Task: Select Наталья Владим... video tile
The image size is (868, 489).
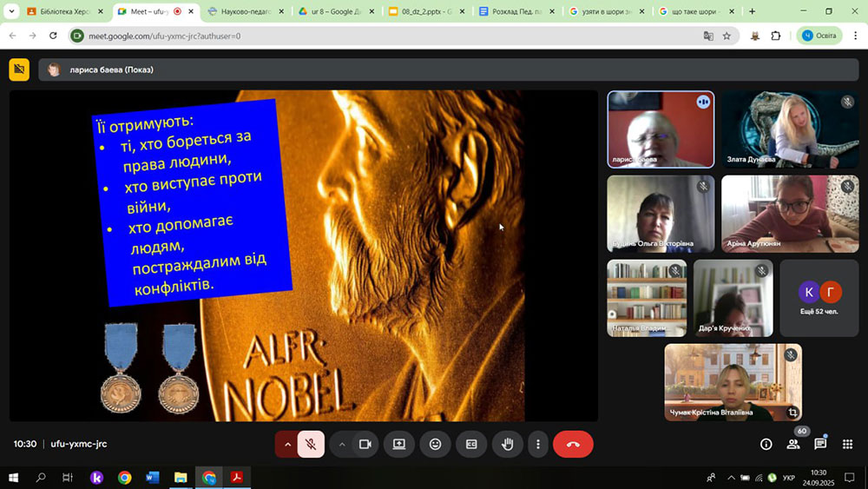Action: [647, 298]
